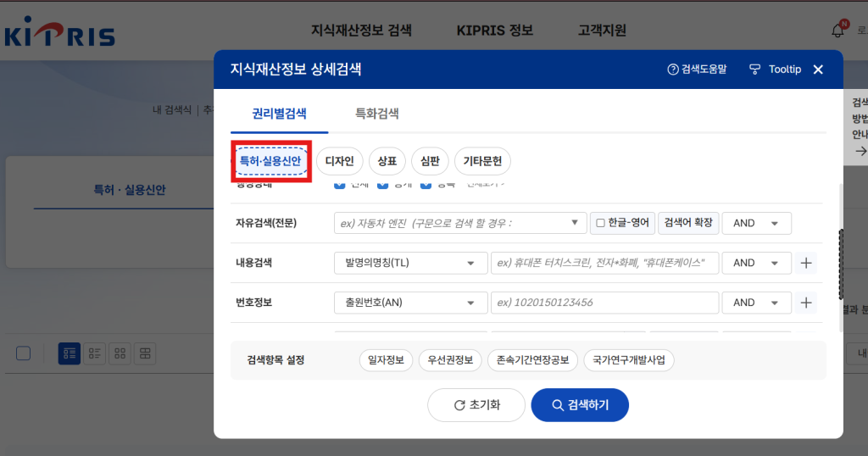Image resolution: width=868 pixels, height=456 pixels.
Task: Open the KIPRIS 정보 menu
Action: (x=494, y=31)
